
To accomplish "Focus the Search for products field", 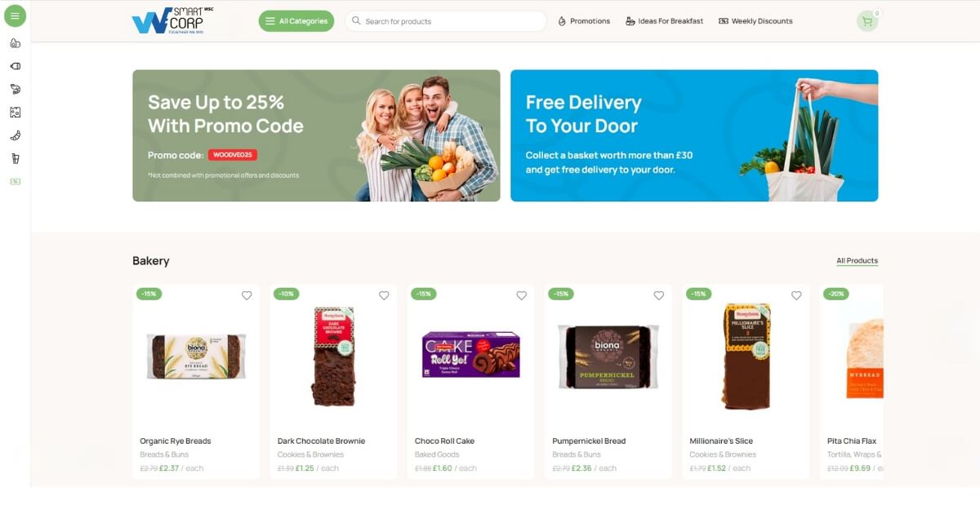I will click(x=445, y=21).
